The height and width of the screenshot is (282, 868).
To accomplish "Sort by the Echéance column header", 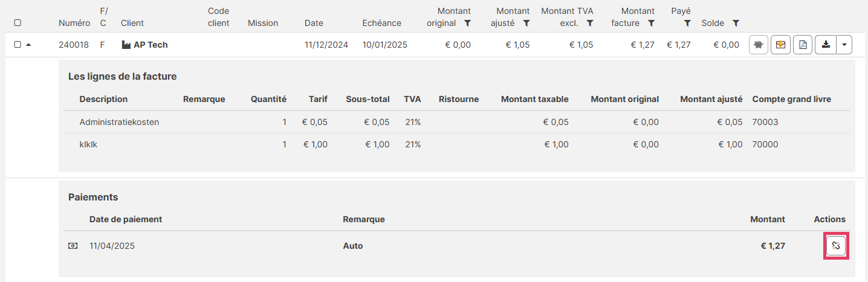I will point(381,23).
